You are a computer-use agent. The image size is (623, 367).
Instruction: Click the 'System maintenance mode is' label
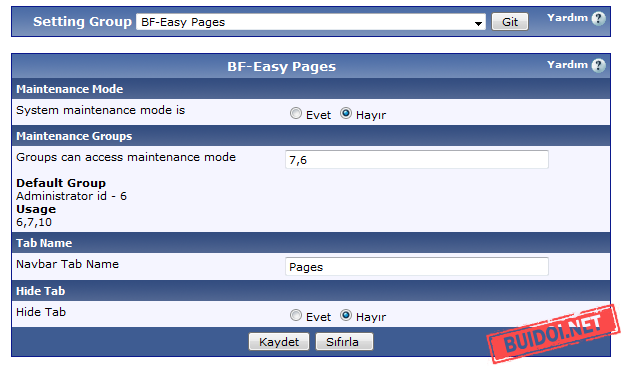(101, 110)
